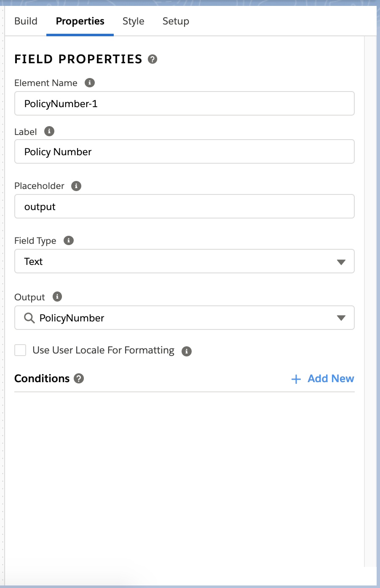Click the Placeholder field containing output
This screenshot has width=380, height=588.
(185, 206)
